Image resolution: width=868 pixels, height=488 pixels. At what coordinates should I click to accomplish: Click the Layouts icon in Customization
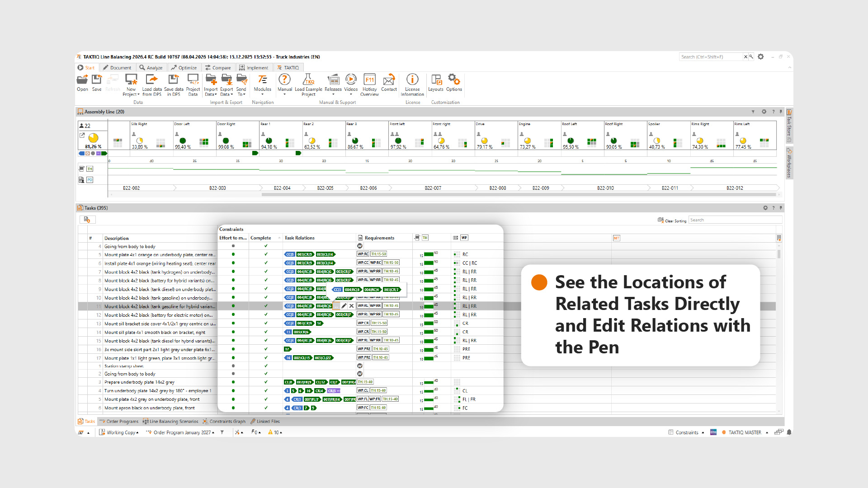point(436,80)
